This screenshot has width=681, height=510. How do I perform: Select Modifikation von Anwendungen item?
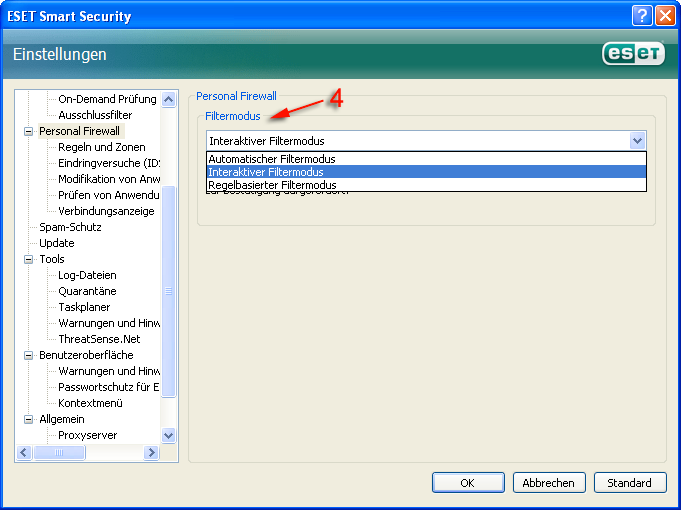[x=109, y=179]
